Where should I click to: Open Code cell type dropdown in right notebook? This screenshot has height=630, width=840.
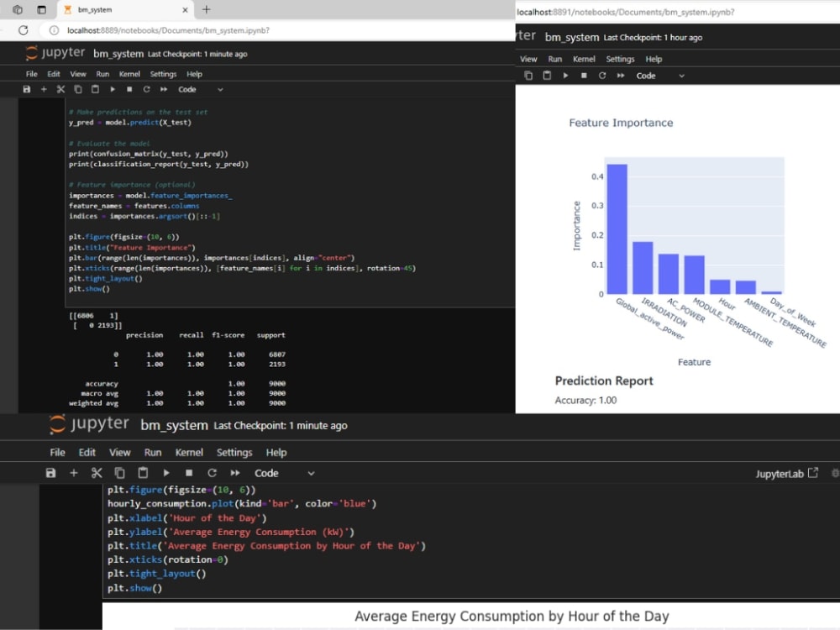660,76
